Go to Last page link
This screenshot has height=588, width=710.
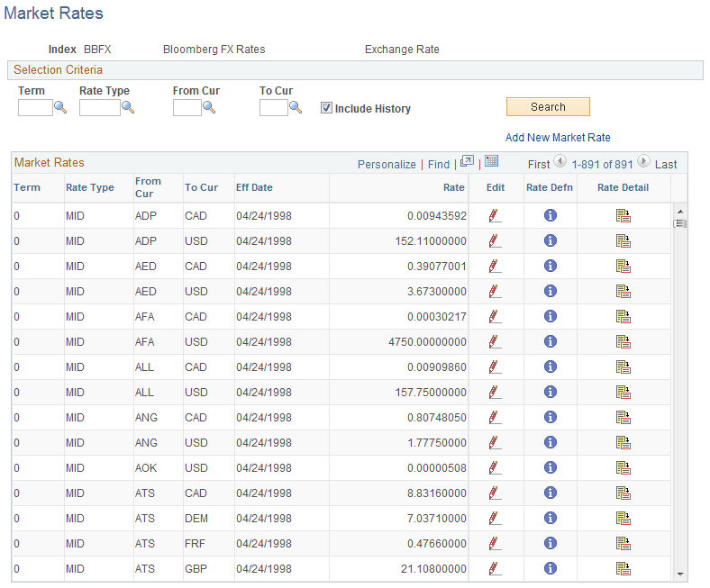(x=666, y=164)
